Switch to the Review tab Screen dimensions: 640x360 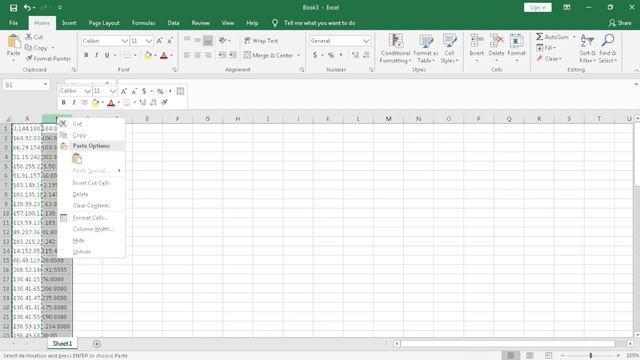click(200, 23)
